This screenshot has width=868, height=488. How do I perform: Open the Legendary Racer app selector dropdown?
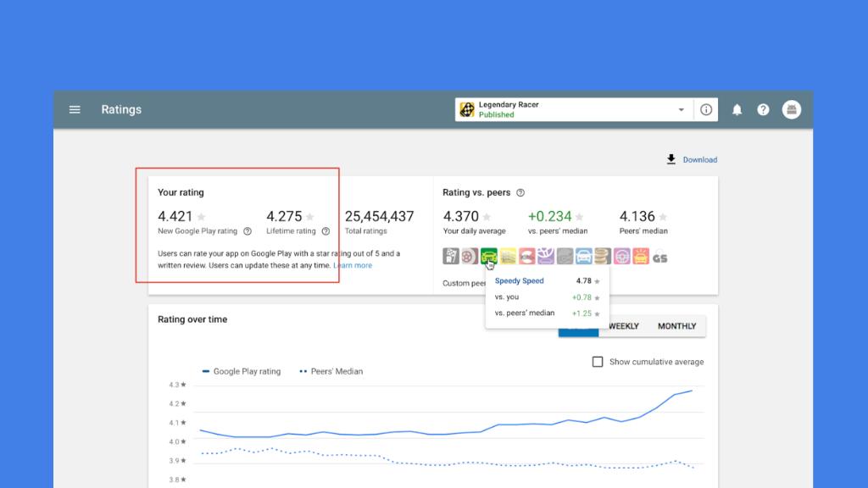pyautogui.click(x=681, y=109)
